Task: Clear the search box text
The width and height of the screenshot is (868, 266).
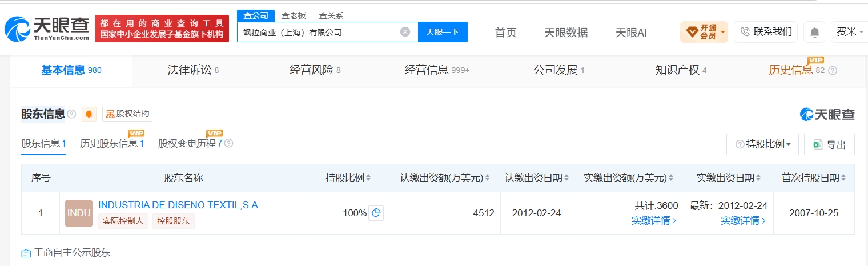Action: click(x=405, y=32)
